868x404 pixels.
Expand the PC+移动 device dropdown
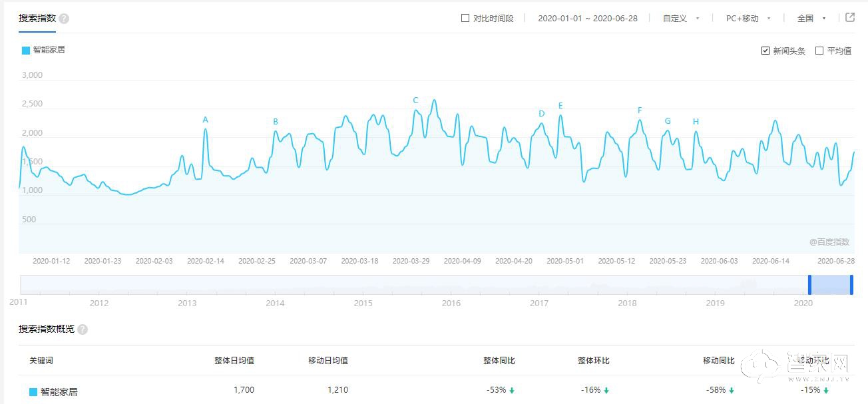coord(748,19)
